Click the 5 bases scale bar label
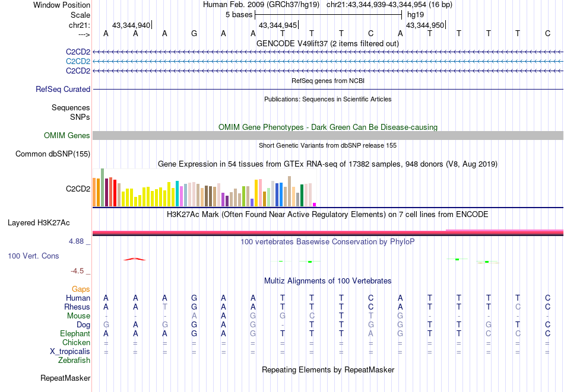 click(239, 15)
